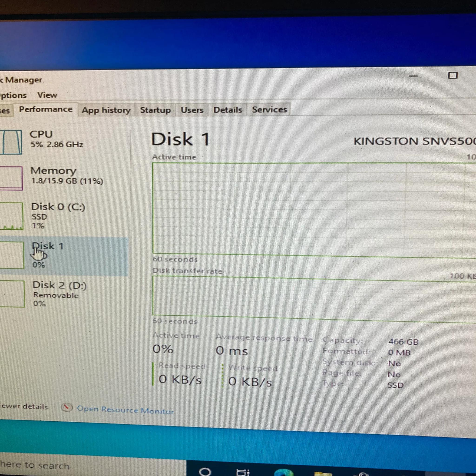Click the Resource Monitor gauge icon
Viewport: 476px width, 476px height.
pos(66,407)
